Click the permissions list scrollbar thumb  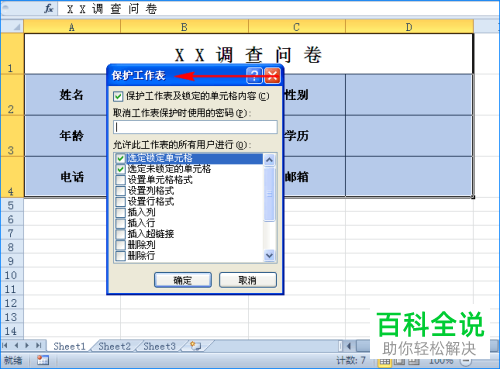(269, 194)
